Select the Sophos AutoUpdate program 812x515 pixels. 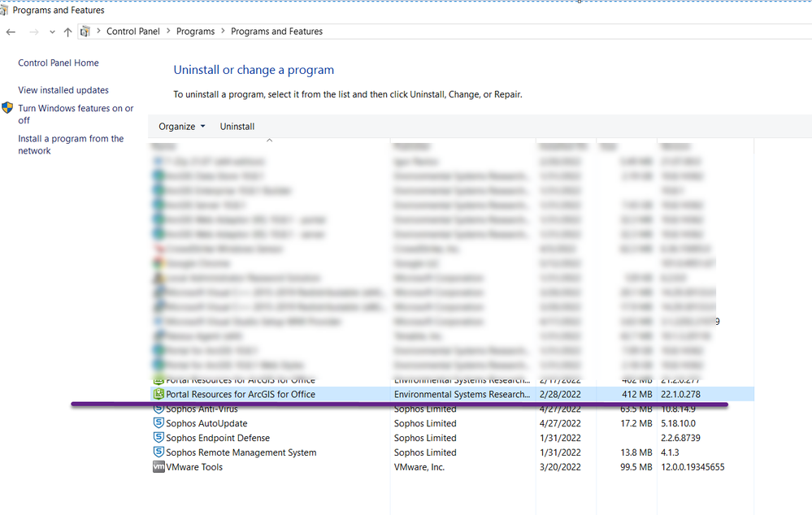206,423
